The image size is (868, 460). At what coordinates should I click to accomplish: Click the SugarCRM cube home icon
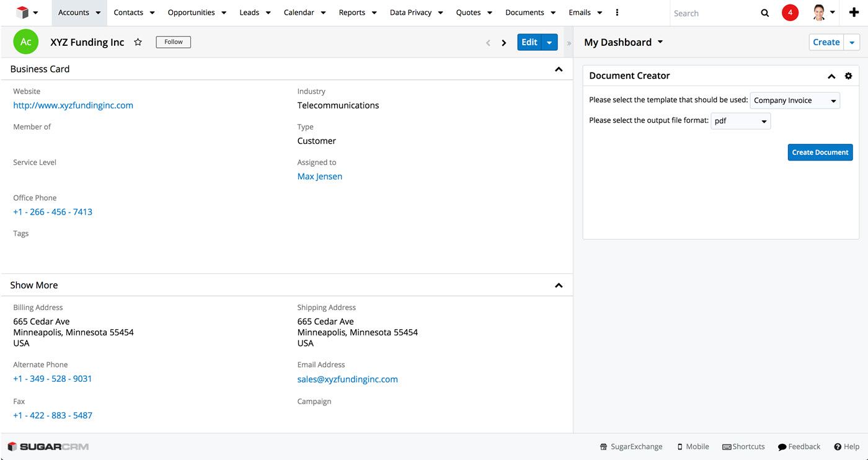[23, 12]
